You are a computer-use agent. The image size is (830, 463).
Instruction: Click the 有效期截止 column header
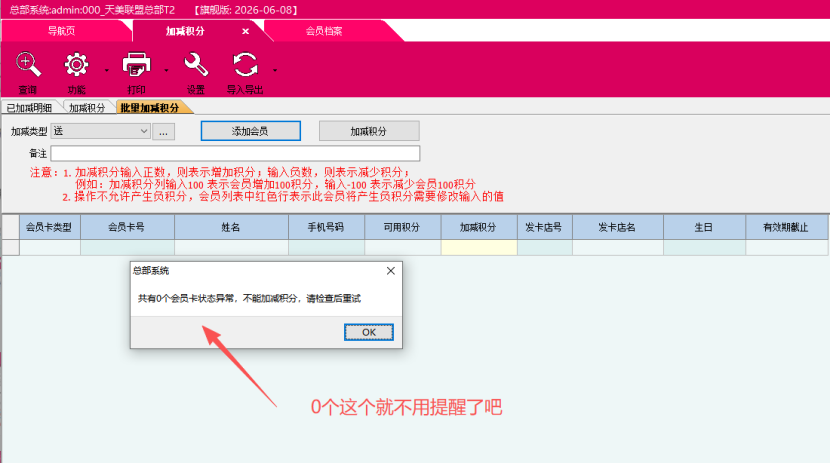(x=787, y=227)
